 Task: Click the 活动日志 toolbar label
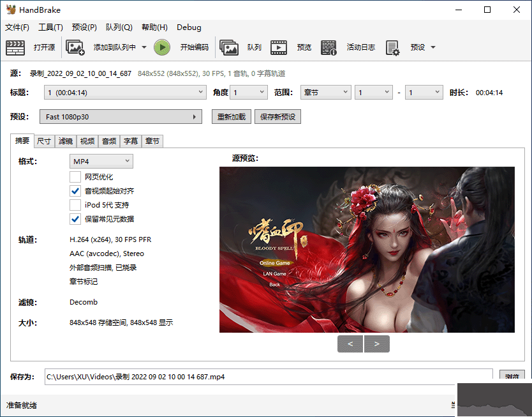360,47
